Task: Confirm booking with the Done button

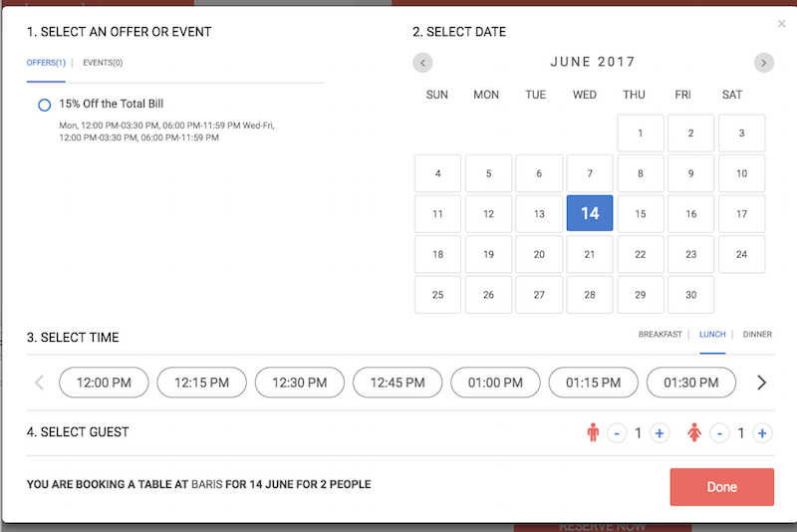Action: (x=721, y=487)
